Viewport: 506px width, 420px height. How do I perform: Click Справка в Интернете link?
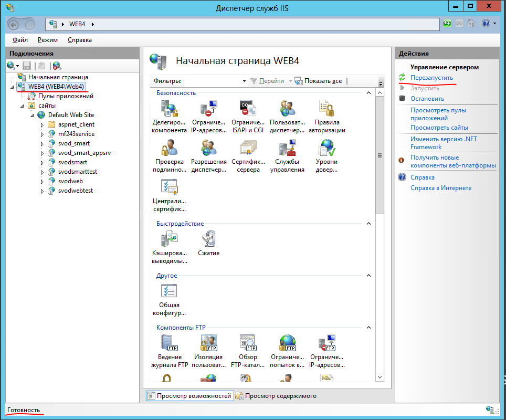coord(441,188)
